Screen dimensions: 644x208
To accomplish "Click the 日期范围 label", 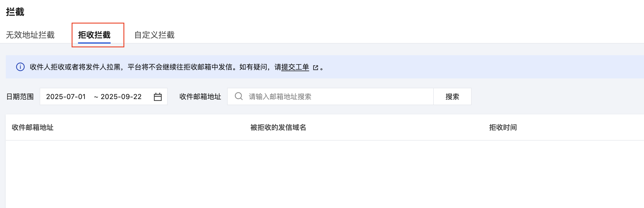I will coord(20,97).
